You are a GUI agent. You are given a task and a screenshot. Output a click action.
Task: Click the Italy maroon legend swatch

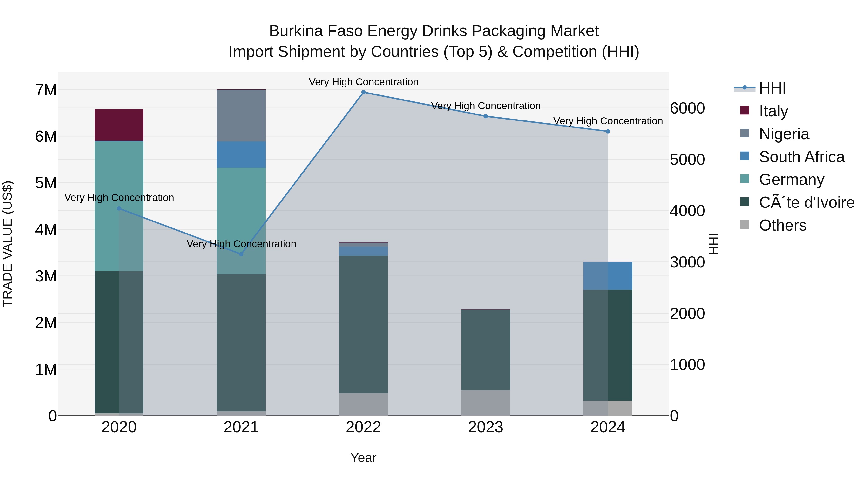[745, 110]
